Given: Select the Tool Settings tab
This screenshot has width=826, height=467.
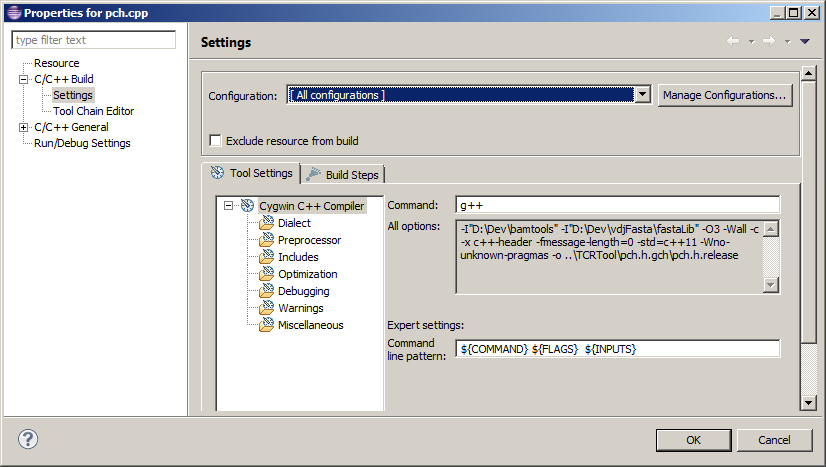Looking at the screenshot, I should pyautogui.click(x=251, y=173).
